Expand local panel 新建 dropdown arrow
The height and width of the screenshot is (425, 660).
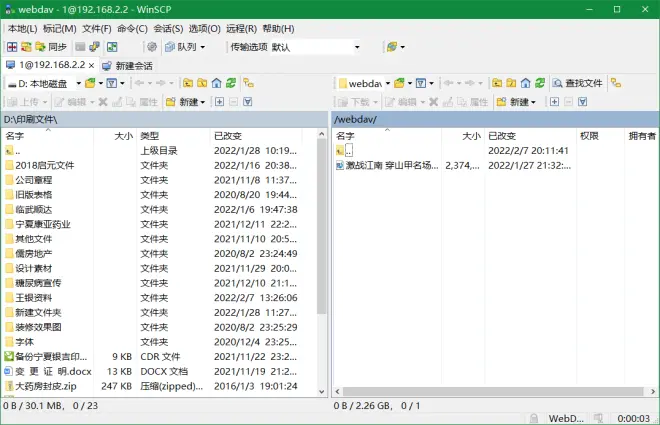202,102
